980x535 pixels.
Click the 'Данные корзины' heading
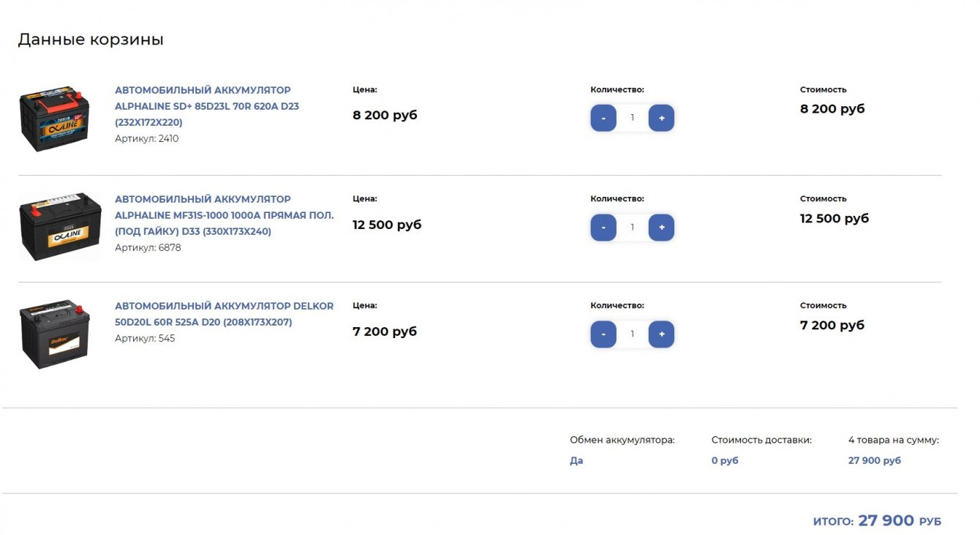click(x=91, y=40)
